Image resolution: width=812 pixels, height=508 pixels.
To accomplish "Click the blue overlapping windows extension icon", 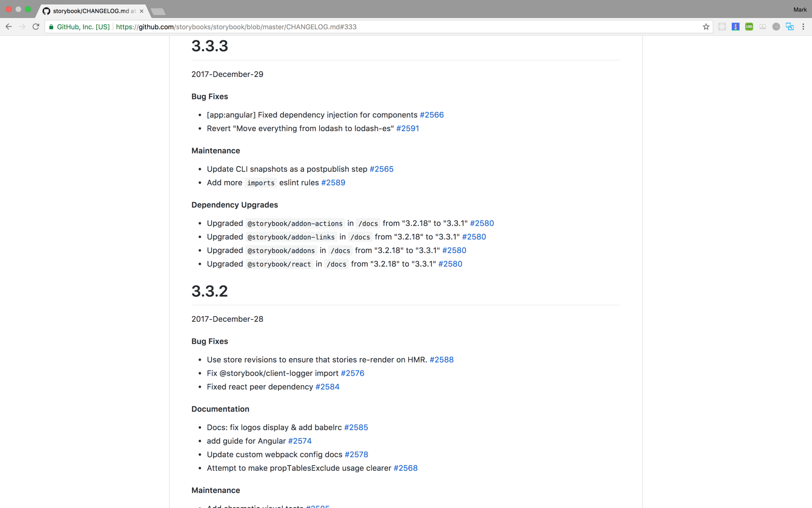I will 789,27.
